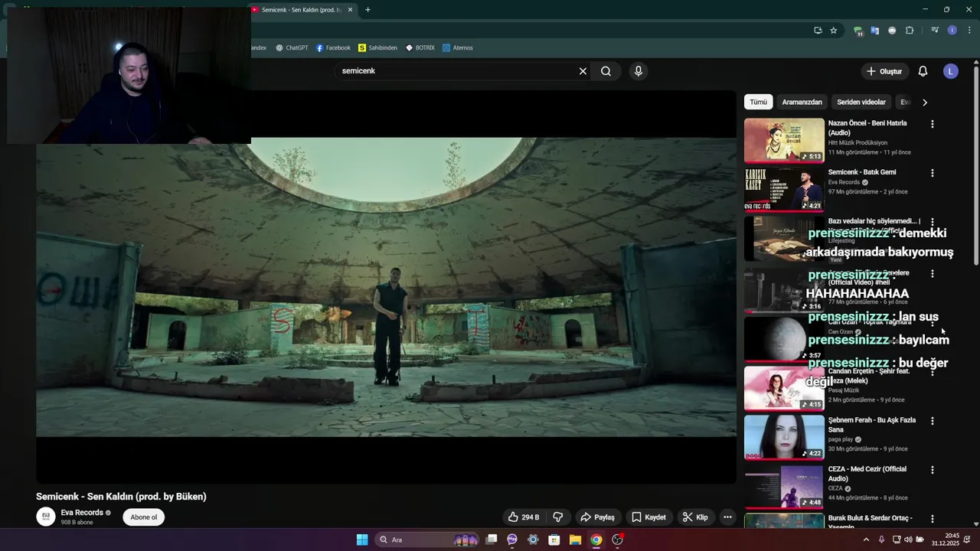Clear the YouTube search box text

pos(583,71)
